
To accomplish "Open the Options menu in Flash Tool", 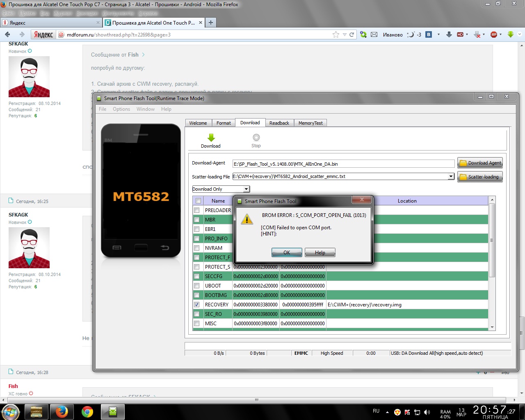I will 121,109.
